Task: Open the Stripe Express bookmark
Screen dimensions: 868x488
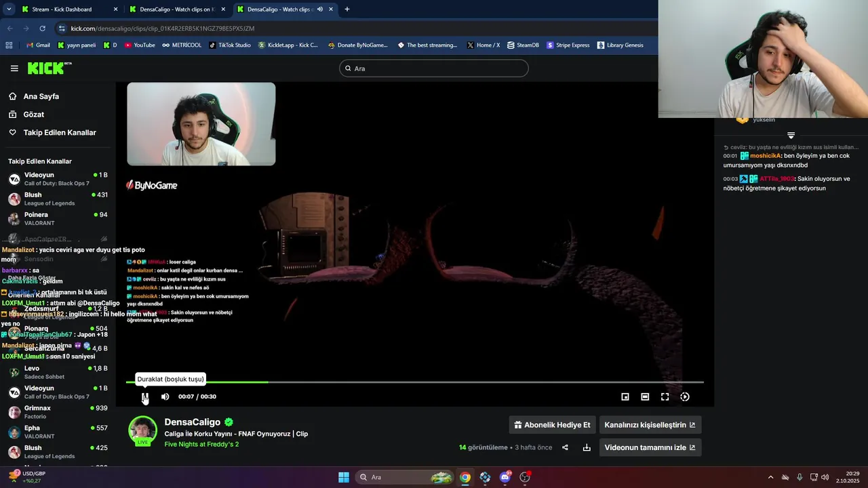Action: click(x=568, y=45)
